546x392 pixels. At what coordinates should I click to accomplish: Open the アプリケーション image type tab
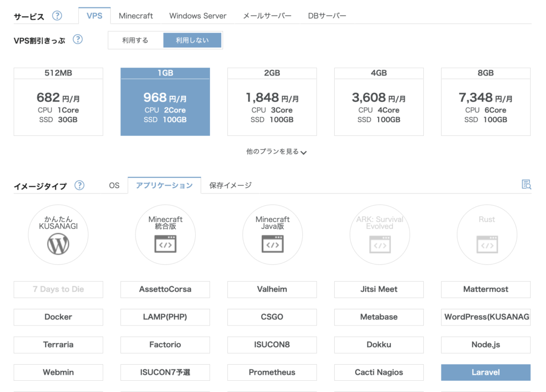[x=164, y=185]
